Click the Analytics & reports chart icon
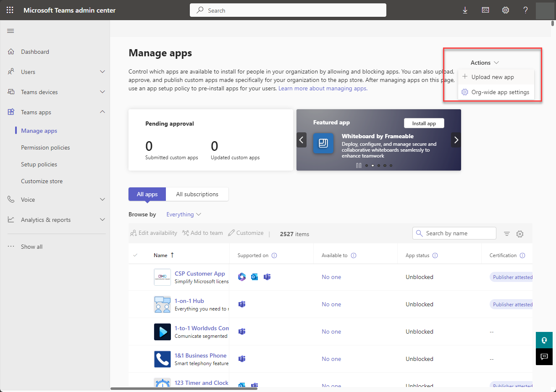The height and width of the screenshot is (392, 556). click(x=11, y=220)
